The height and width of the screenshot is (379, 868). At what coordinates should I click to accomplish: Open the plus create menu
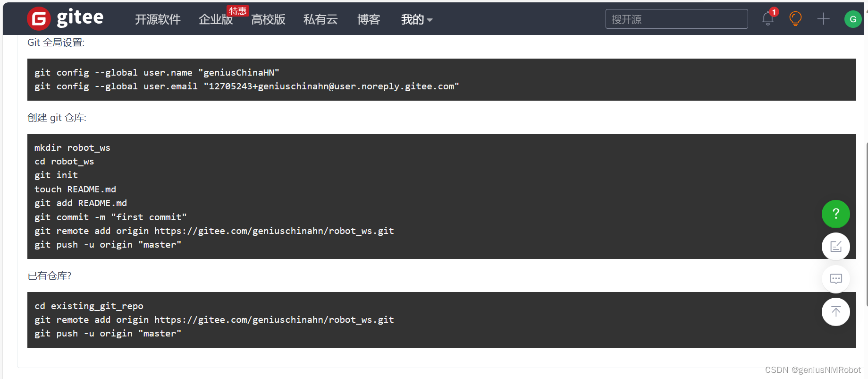823,19
